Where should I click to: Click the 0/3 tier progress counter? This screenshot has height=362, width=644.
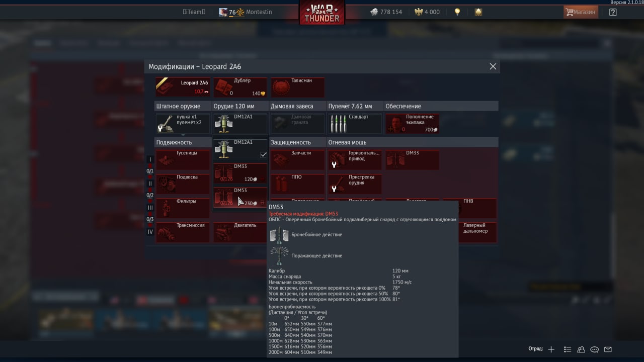150,220
